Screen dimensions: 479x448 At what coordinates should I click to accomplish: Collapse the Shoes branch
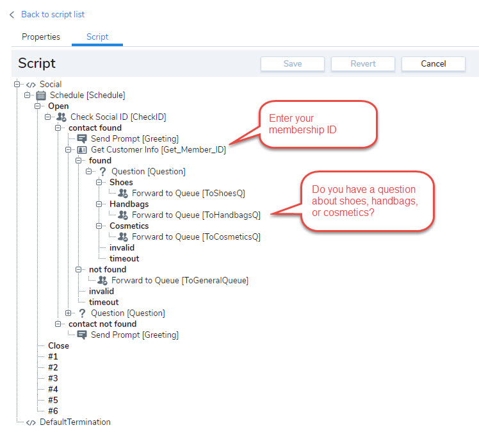click(x=99, y=182)
